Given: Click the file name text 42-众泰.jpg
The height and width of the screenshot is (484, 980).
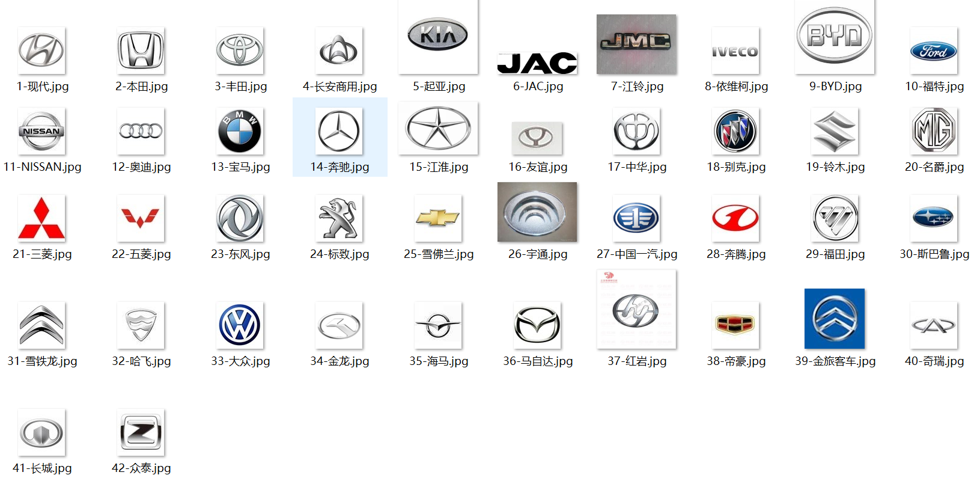Looking at the screenshot, I should tap(141, 468).
